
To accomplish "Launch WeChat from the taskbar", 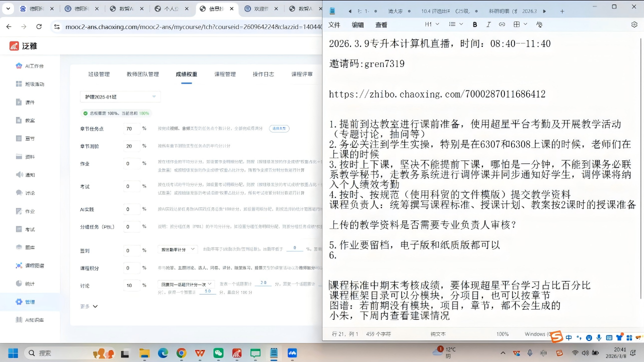I will (x=218, y=353).
